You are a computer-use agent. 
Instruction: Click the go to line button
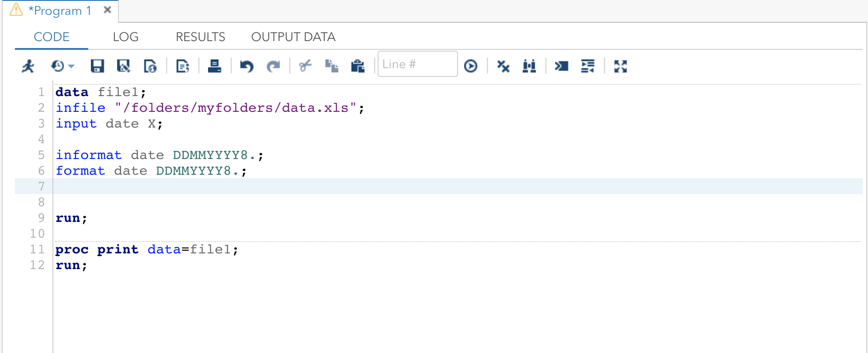tap(471, 66)
